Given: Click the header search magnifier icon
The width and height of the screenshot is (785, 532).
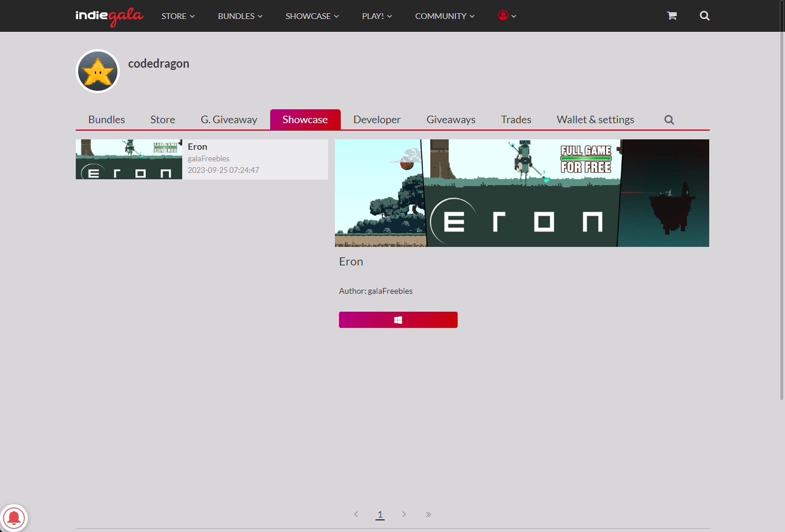Looking at the screenshot, I should click(x=705, y=16).
